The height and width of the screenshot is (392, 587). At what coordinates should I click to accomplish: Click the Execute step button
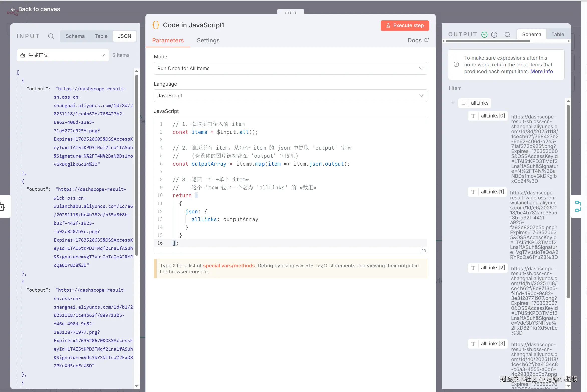point(404,26)
